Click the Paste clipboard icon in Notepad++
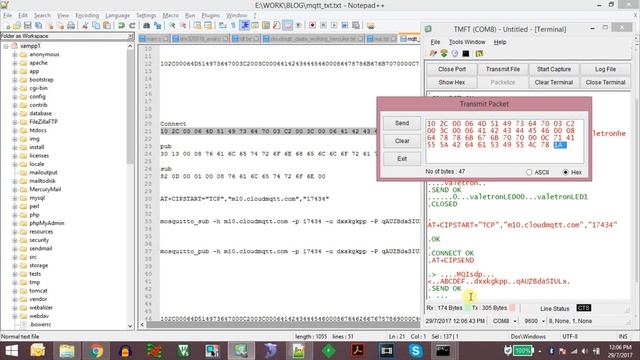Viewport: 640px width, 360px height. click(x=107, y=25)
